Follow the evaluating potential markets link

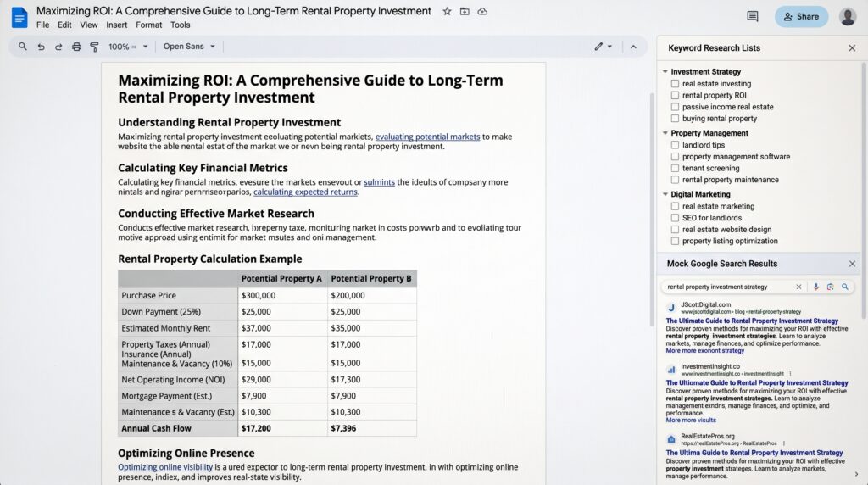click(427, 137)
